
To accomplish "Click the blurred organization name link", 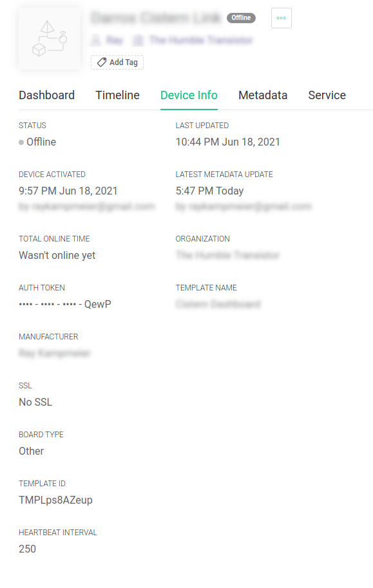I will [227, 256].
